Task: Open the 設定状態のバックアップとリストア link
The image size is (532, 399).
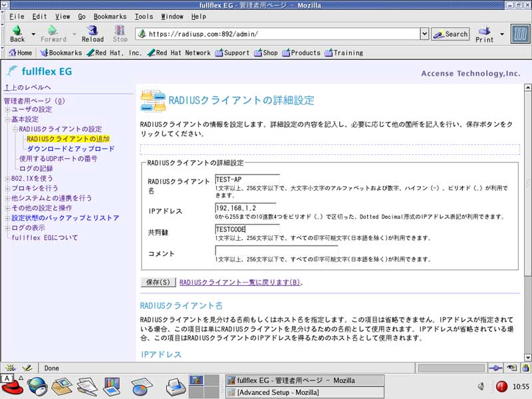Action: click(65, 218)
